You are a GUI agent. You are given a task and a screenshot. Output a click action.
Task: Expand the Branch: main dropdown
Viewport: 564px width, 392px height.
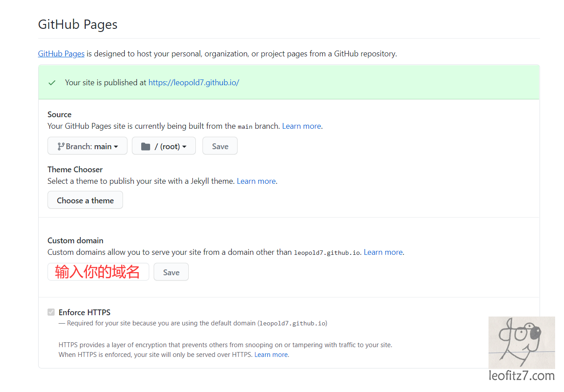[87, 146]
